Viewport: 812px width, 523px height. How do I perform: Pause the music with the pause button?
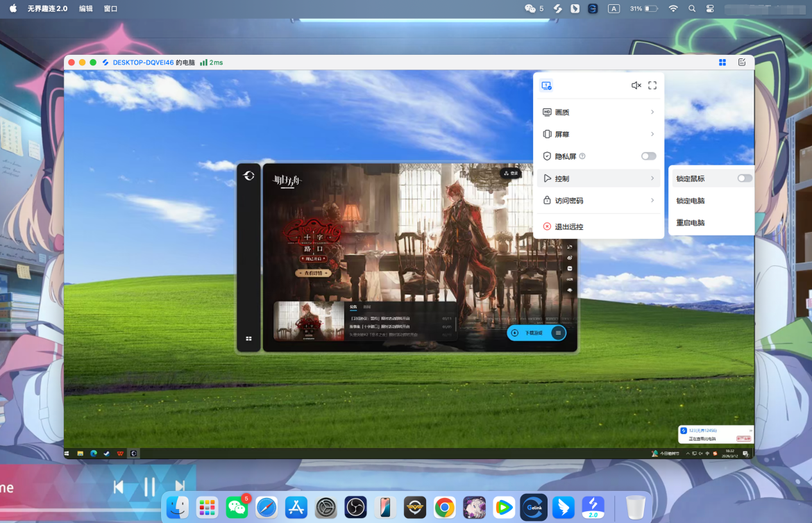(149, 487)
